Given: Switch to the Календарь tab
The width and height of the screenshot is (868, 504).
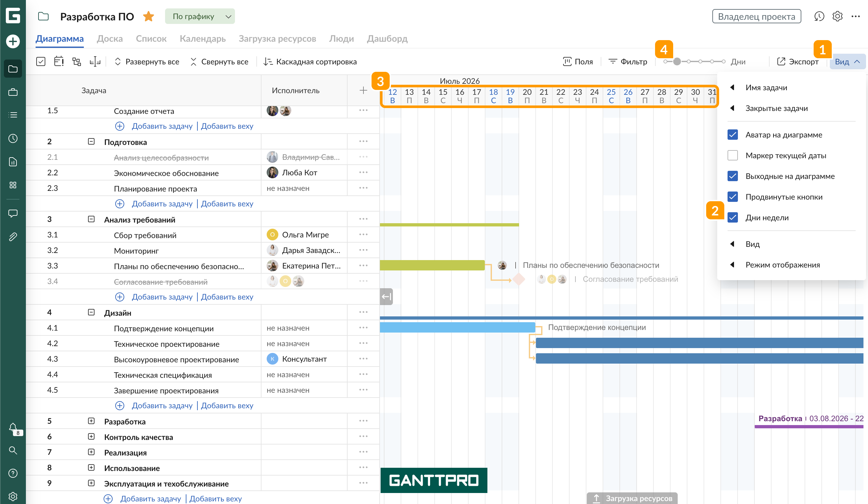Looking at the screenshot, I should [x=203, y=38].
